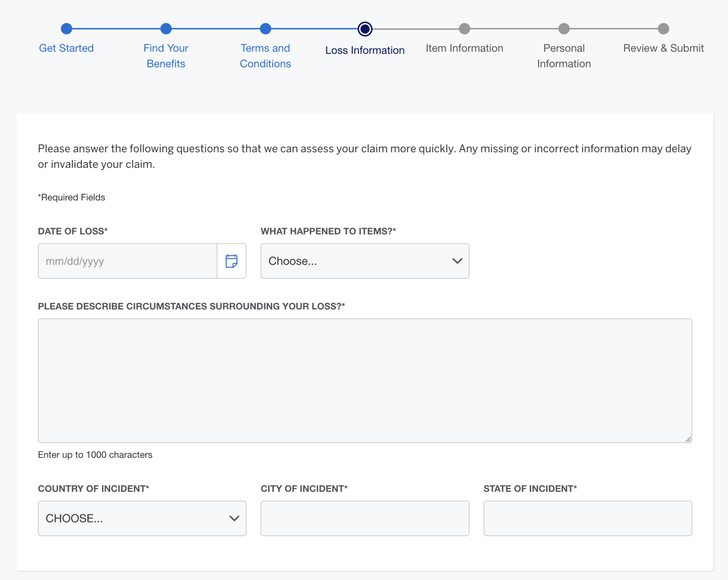Grab the textarea resize handle corner
Viewport: 728px width, 580px height.
click(688, 439)
